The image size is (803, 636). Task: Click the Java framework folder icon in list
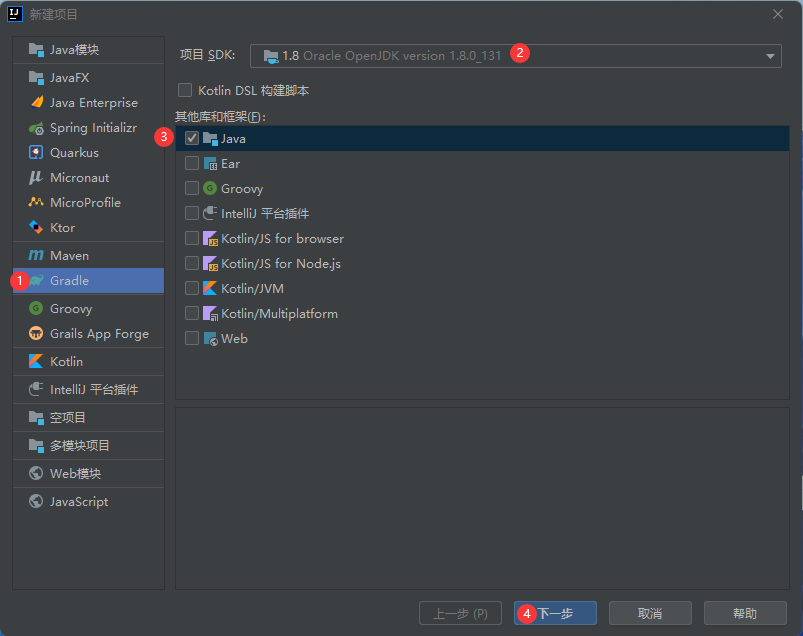click(210, 139)
